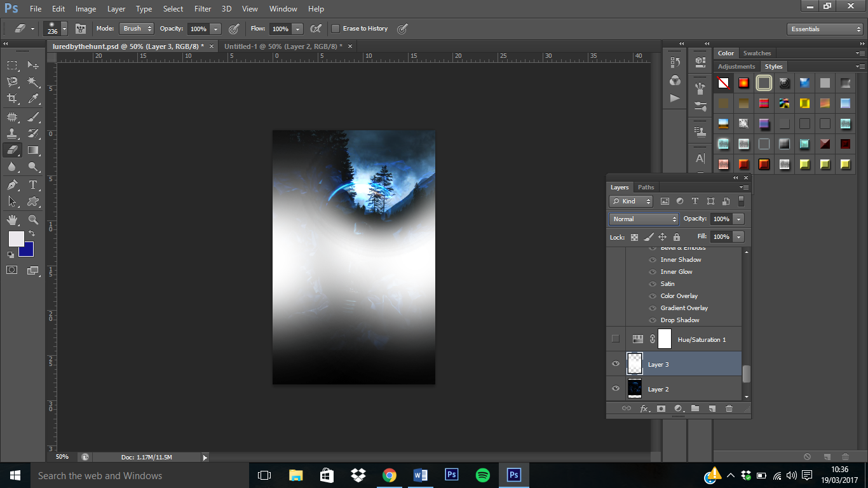
Task: Create a new layer with the icon
Action: (712, 409)
